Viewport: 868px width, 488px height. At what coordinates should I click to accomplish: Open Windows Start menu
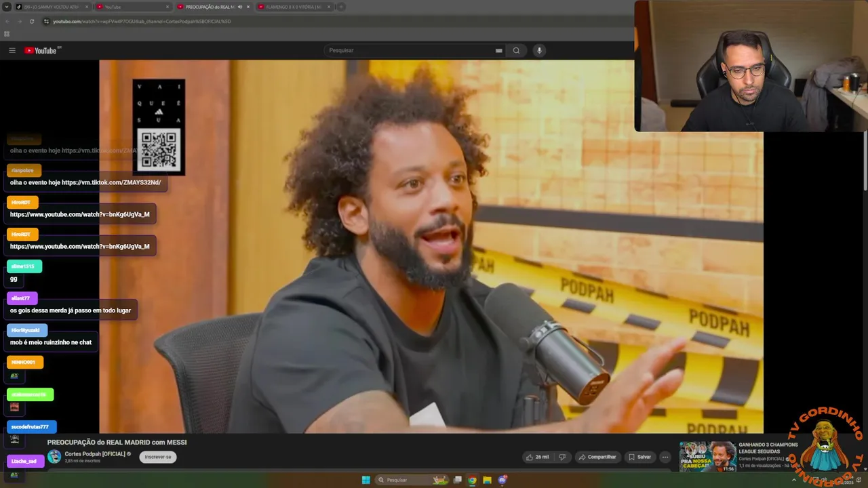(366, 480)
